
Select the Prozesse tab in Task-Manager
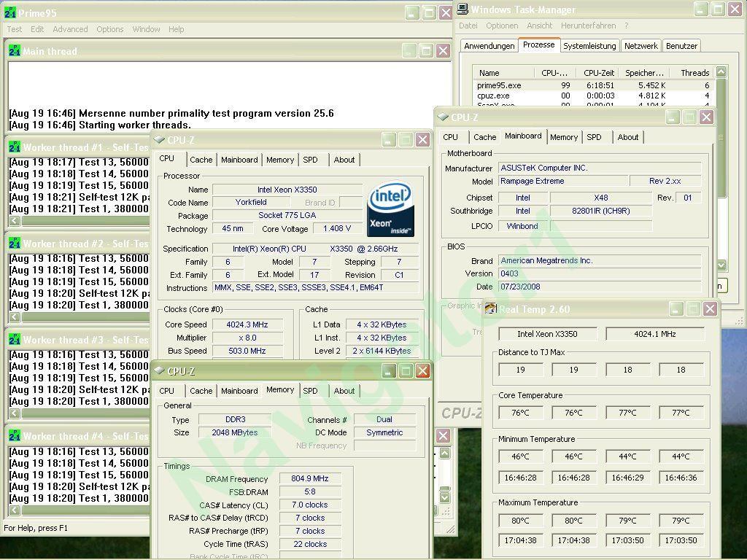coord(539,44)
